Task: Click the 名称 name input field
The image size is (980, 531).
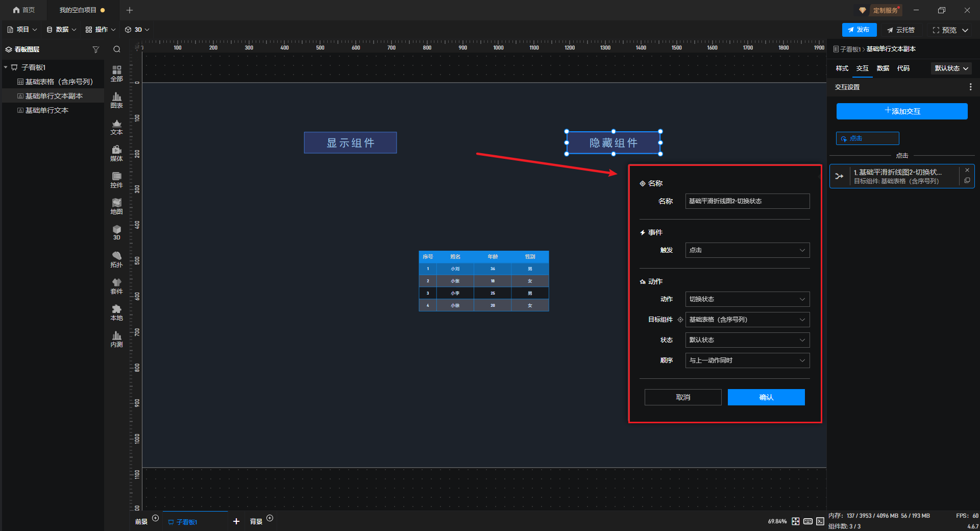Action: [747, 201]
